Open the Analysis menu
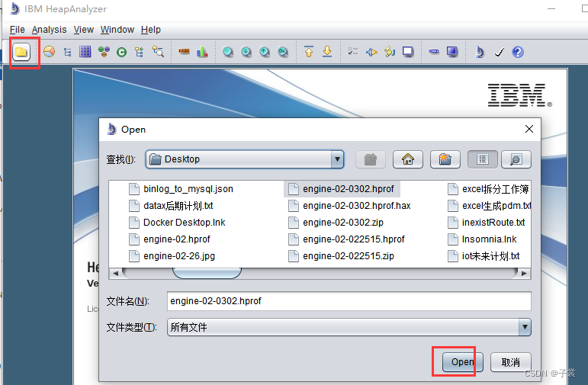This screenshot has height=385, width=588. tap(49, 30)
